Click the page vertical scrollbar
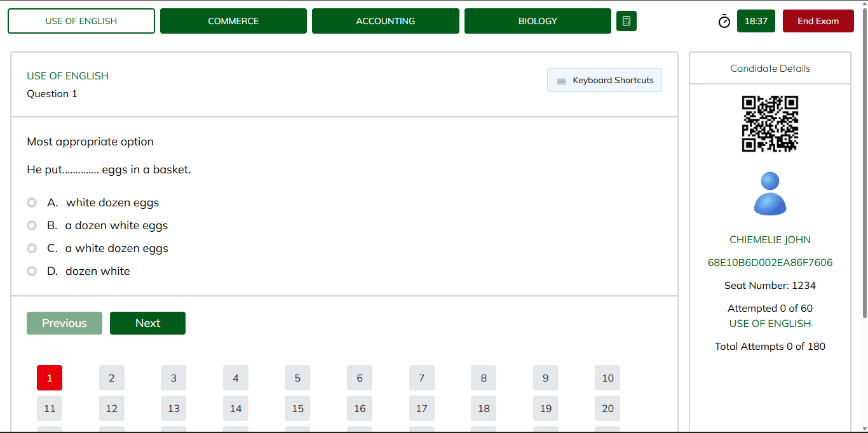This screenshot has height=433, width=868. [x=864, y=159]
